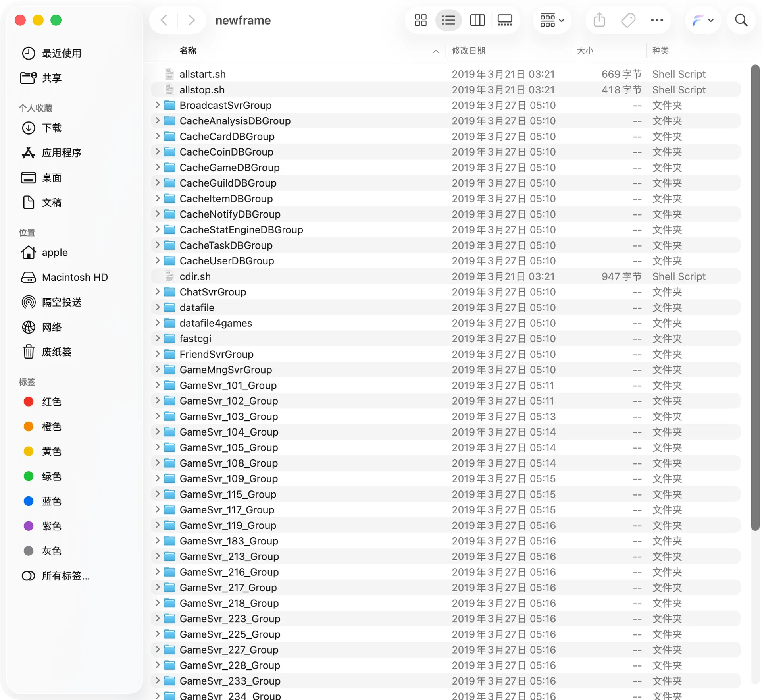Switch to icon grid view

tap(420, 20)
